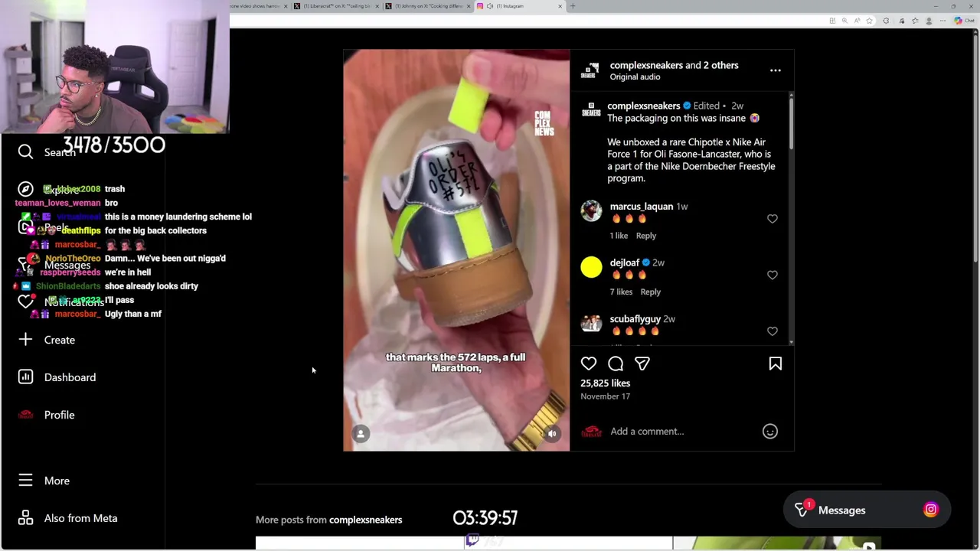
Task: Open the floating Messages button
Action: pos(866,510)
